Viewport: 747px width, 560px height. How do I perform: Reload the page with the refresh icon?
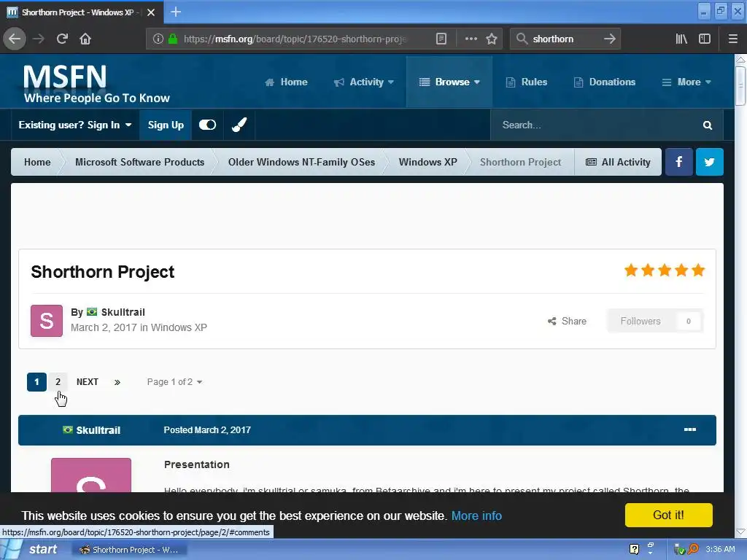click(62, 39)
